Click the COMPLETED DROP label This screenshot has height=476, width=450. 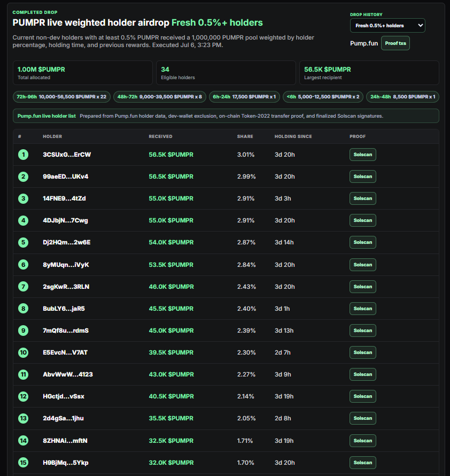(35, 12)
